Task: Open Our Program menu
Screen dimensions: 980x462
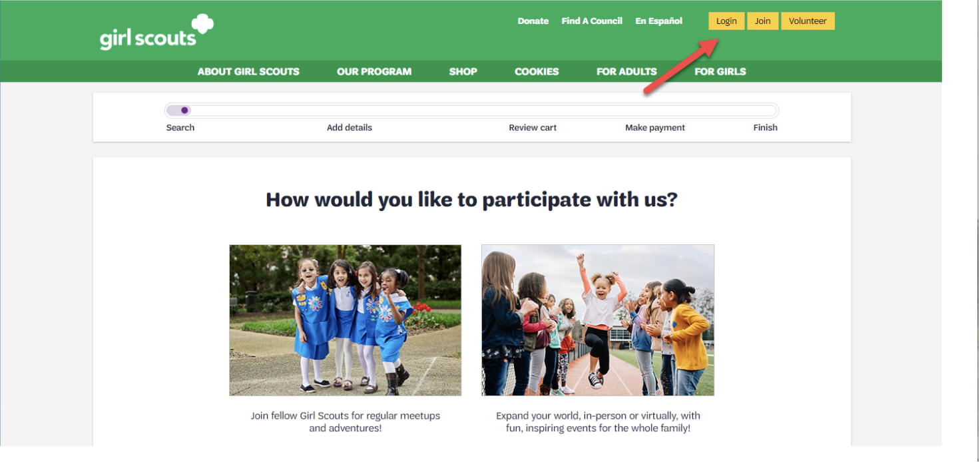Action: click(x=374, y=72)
